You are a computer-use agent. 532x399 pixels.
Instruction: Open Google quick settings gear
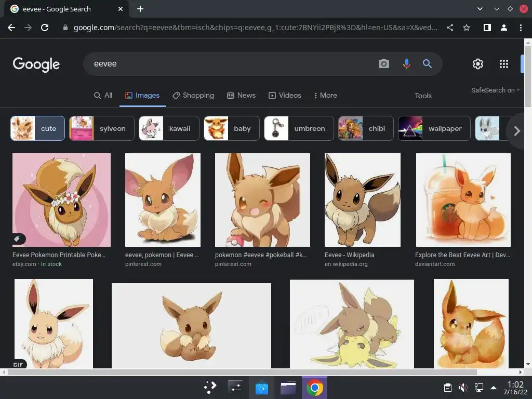coord(478,64)
